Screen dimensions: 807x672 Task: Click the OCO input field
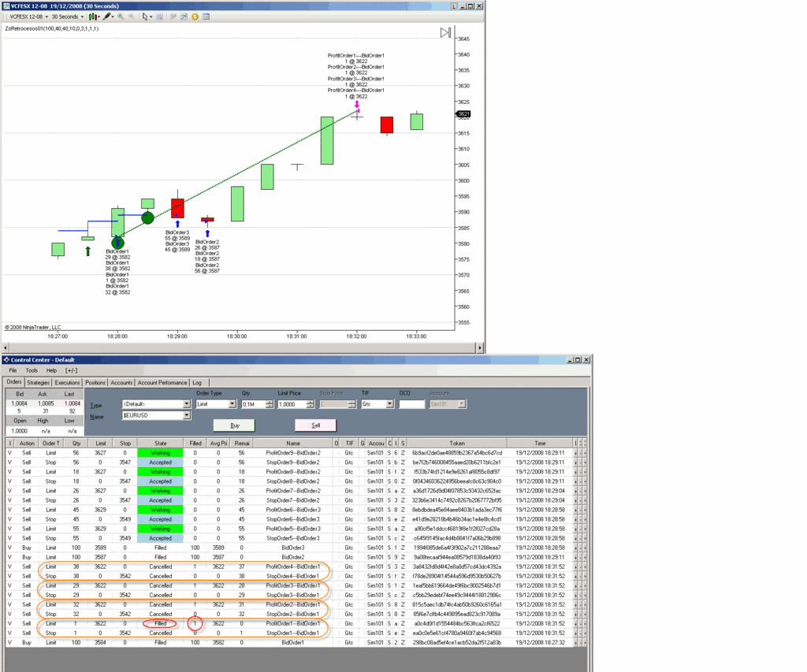point(411,404)
